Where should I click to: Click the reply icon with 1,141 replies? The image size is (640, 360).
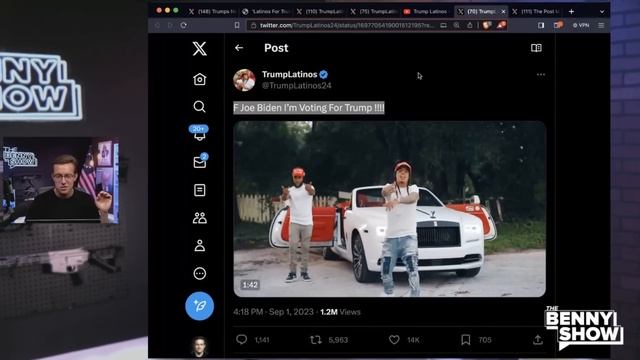(242, 340)
